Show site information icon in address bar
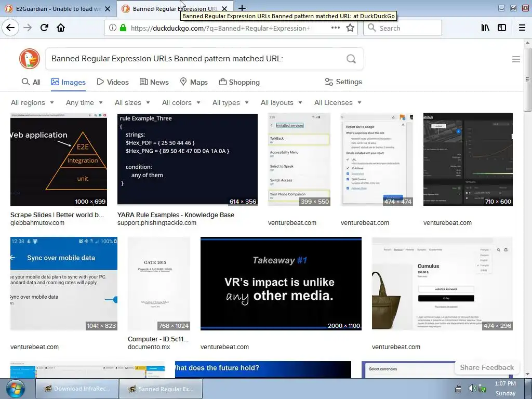The image size is (532, 399). (x=113, y=28)
